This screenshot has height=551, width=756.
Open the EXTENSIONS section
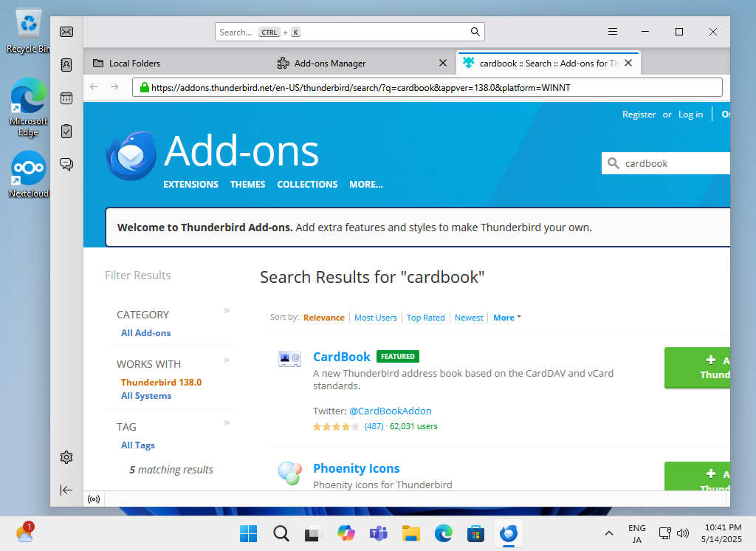pos(190,185)
